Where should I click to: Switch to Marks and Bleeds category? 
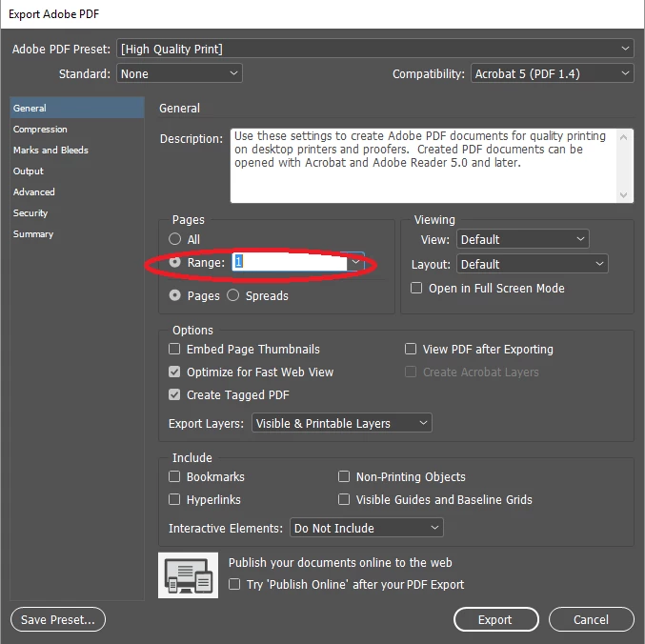pos(77,151)
